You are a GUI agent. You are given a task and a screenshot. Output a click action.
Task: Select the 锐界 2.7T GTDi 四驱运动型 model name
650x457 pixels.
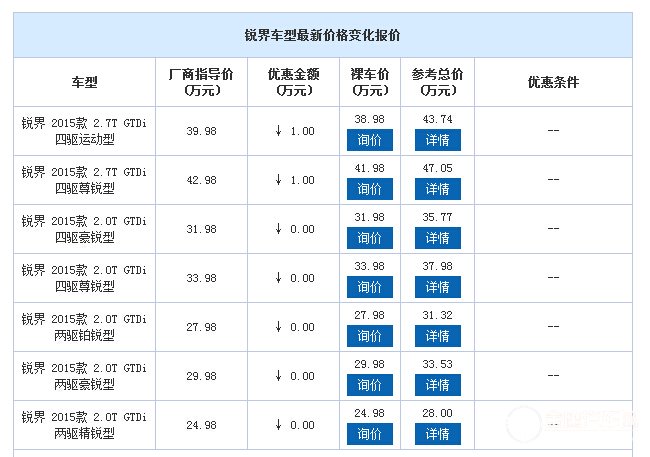point(85,131)
